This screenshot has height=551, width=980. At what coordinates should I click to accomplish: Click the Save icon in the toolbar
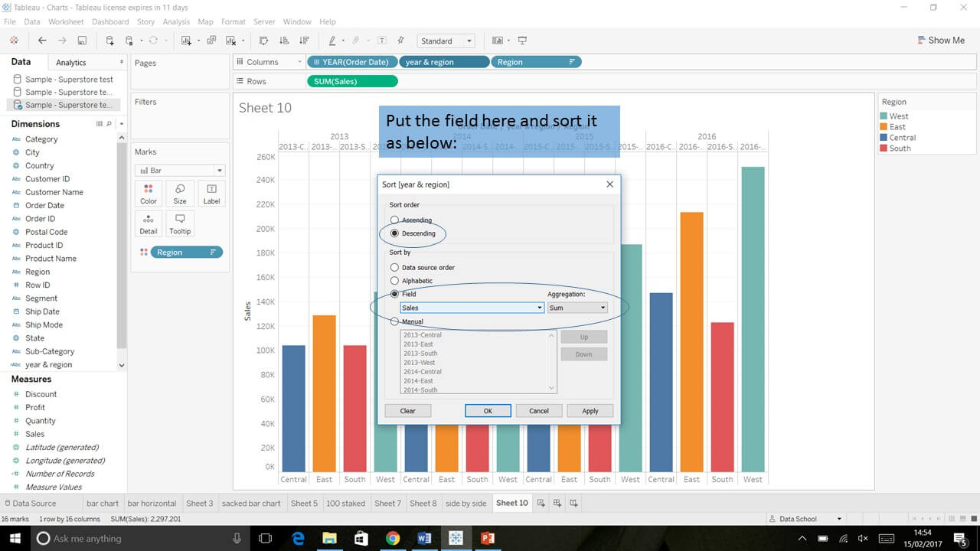point(82,41)
